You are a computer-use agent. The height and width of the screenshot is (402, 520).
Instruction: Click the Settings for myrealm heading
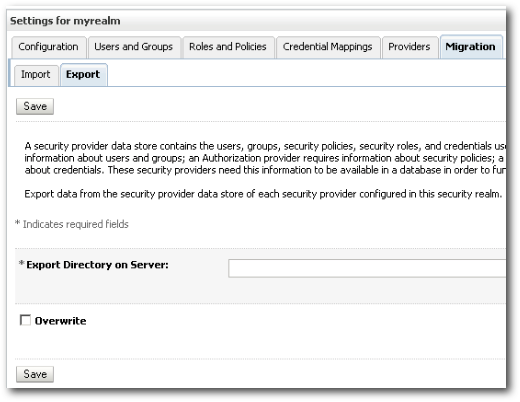point(65,21)
